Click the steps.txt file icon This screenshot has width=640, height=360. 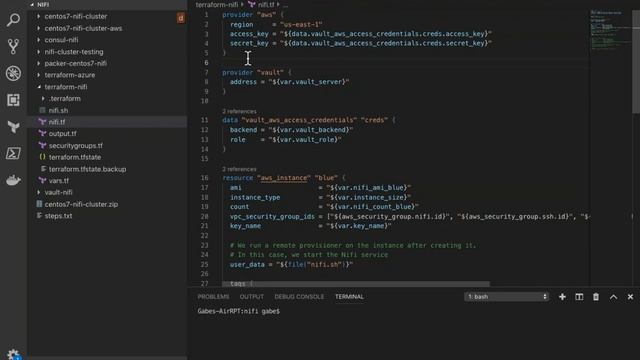(x=39, y=216)
